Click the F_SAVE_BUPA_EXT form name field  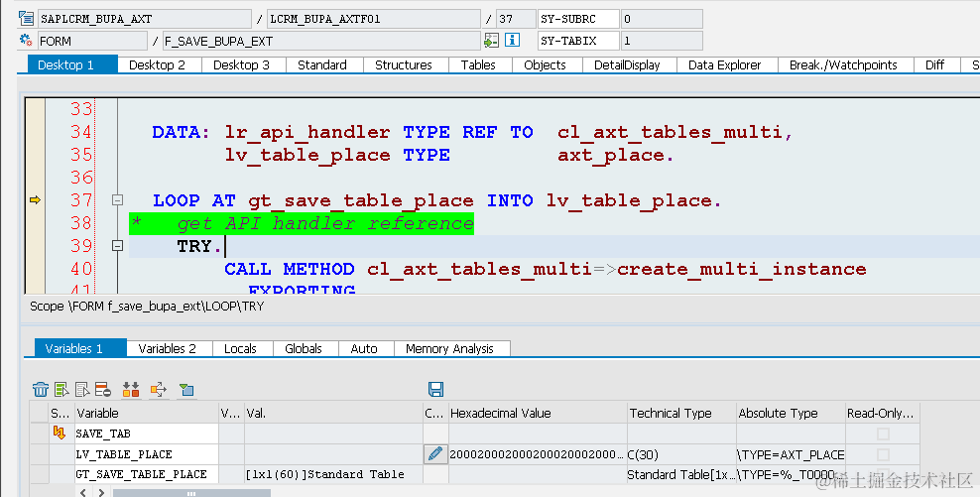click(321, 41)
